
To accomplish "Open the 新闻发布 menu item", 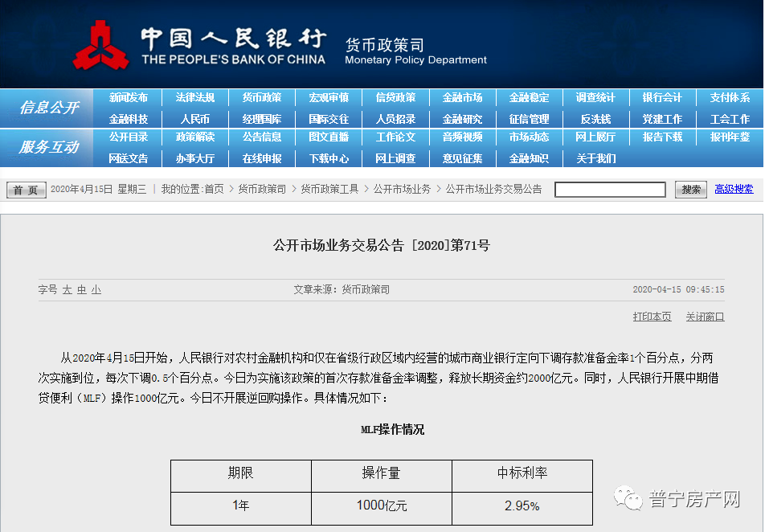I will tap(129, 97).
